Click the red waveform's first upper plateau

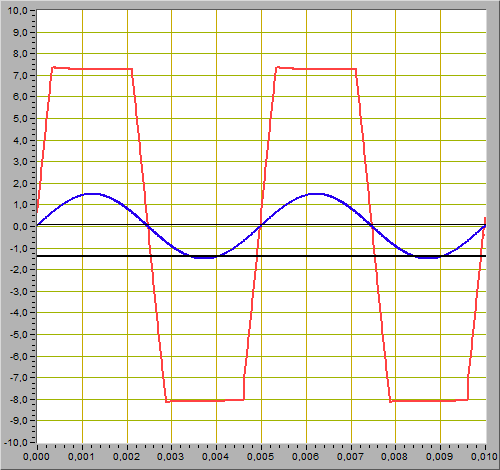pos(92,69)
